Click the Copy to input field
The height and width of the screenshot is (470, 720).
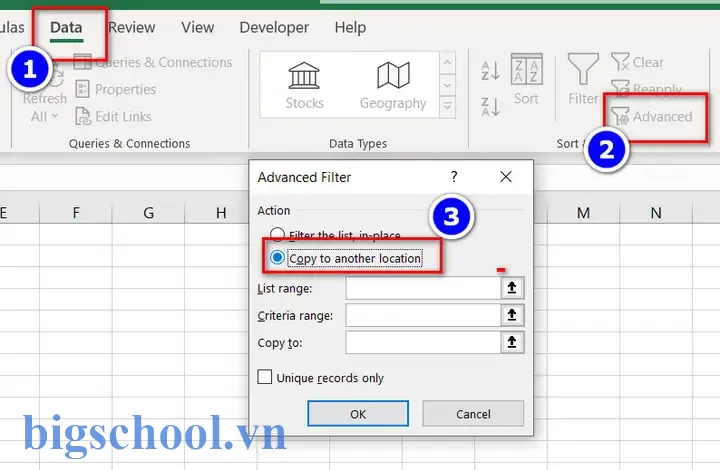[423, 342]
